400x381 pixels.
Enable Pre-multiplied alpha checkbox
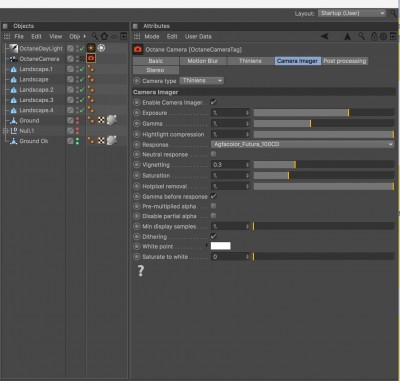coord(213,206)
